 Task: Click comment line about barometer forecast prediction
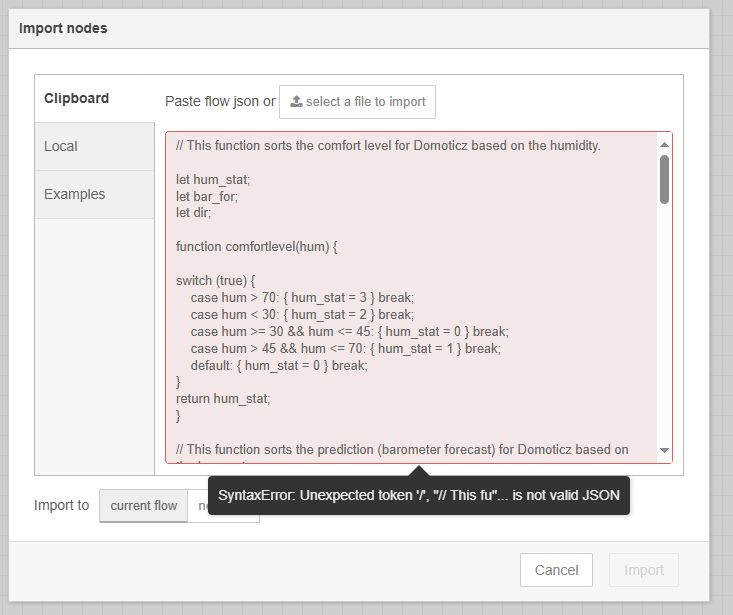click(402, 450)
